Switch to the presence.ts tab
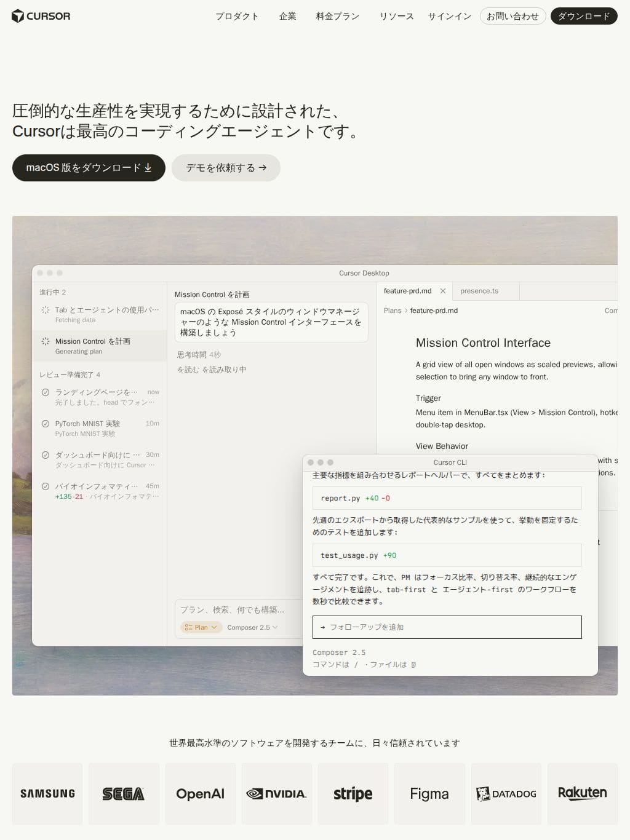Screen dimensions: 630x840 click(479, 291)
